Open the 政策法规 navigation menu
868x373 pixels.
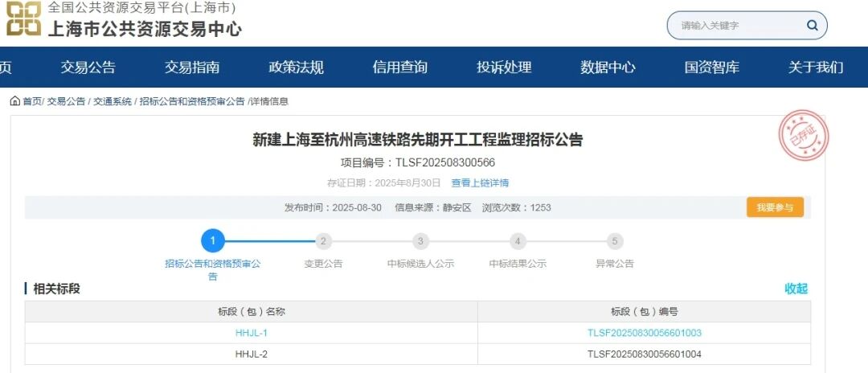click(296, 68)
